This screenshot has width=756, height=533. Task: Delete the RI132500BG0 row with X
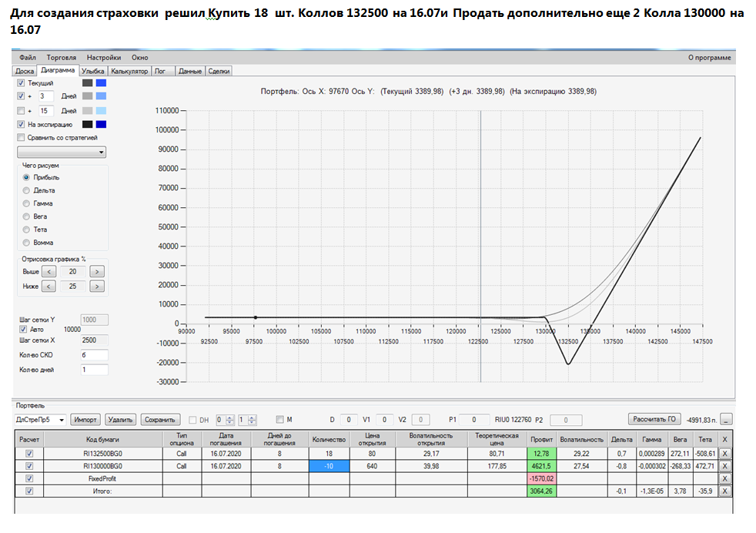tap(724, 454)
